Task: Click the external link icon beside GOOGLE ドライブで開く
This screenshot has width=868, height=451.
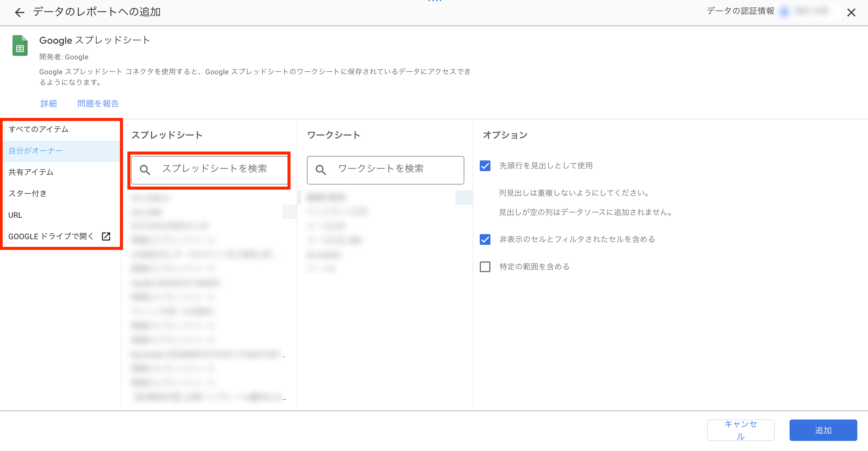Action: pos(106,236)
